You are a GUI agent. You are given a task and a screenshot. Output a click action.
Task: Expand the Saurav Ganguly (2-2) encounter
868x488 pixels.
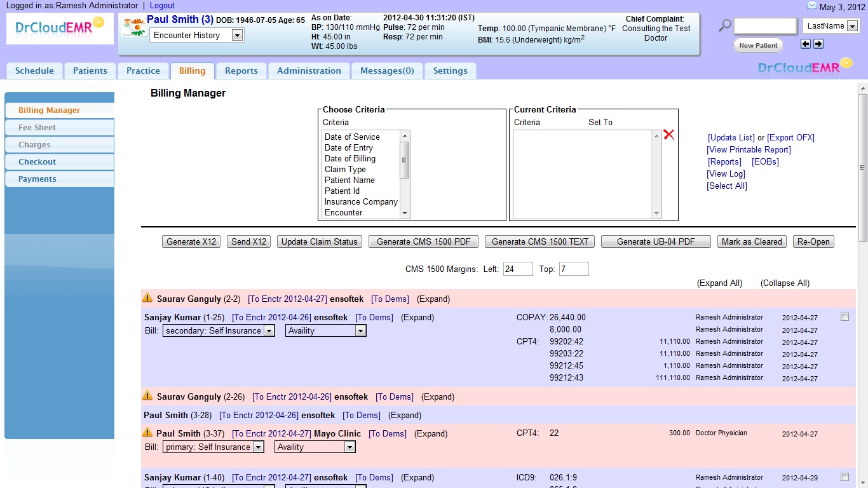coord(433,299)
